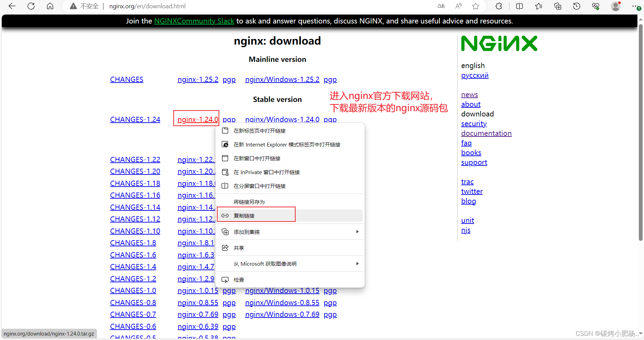Click the nginx-1.24.0 source link
Screen dimensions: 644x340
point(198,120)
